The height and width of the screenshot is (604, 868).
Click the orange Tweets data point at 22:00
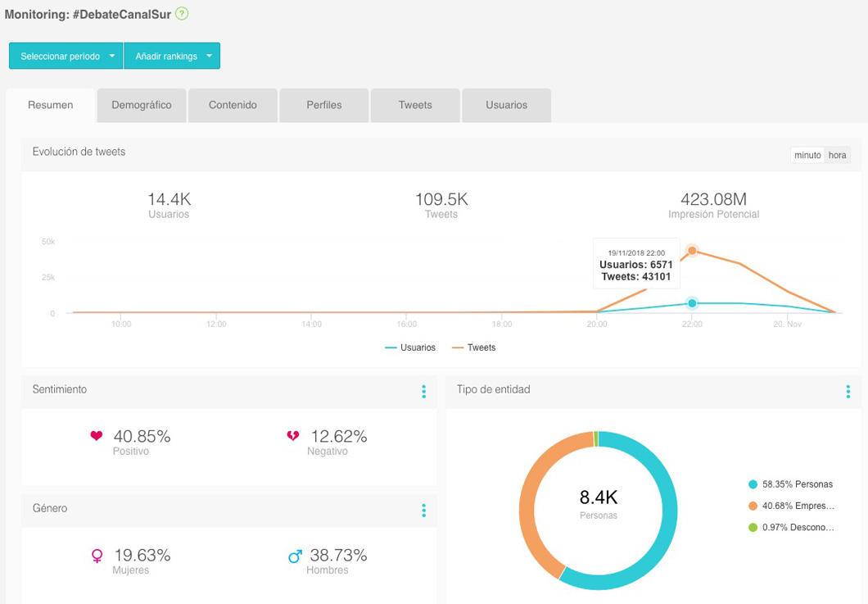point(692,251)
